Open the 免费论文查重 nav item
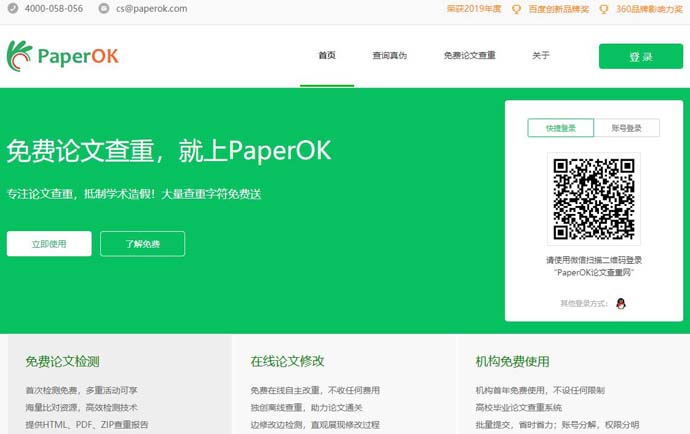 click(x=470, y=55)
